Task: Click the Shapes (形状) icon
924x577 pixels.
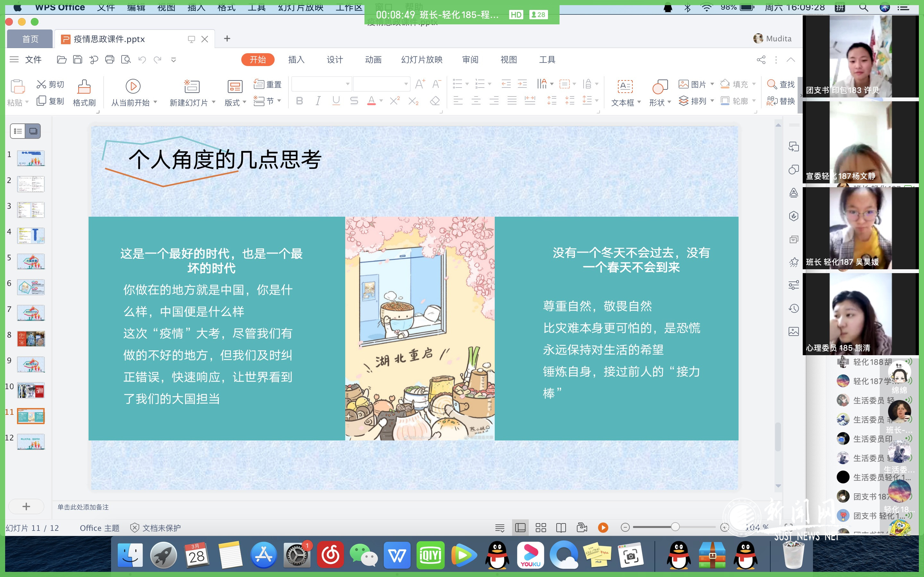Action: pos(660,87)
